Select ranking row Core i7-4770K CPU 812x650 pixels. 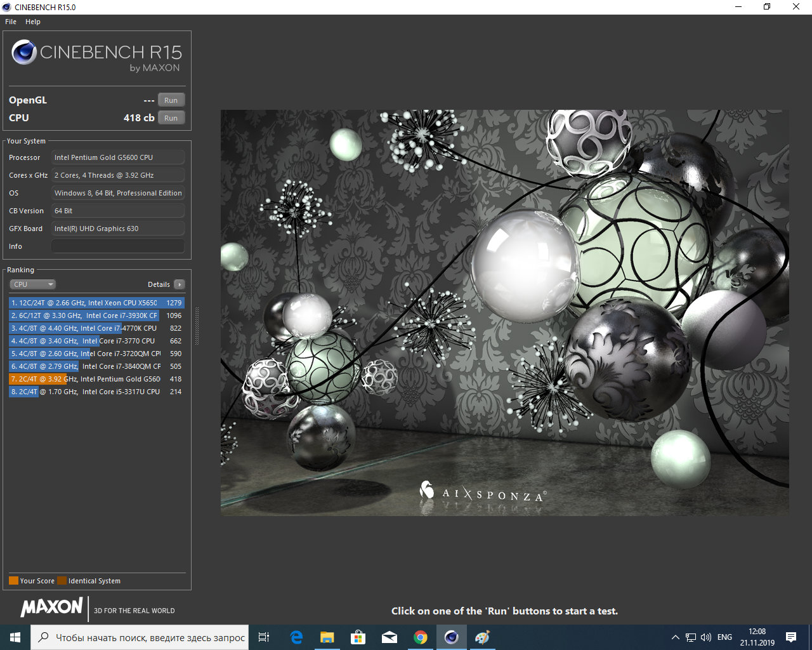click(x=96, y=328)
